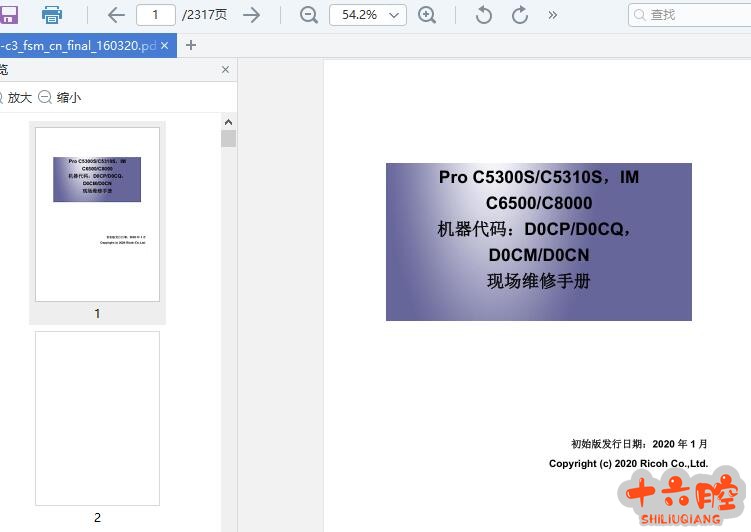Open the 54.2% zoom level dropdown
Viewport: 751px width, 532px height.
tap(367, 15)
